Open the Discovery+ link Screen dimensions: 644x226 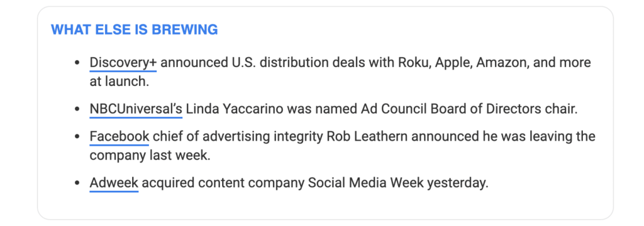(123, 63)
